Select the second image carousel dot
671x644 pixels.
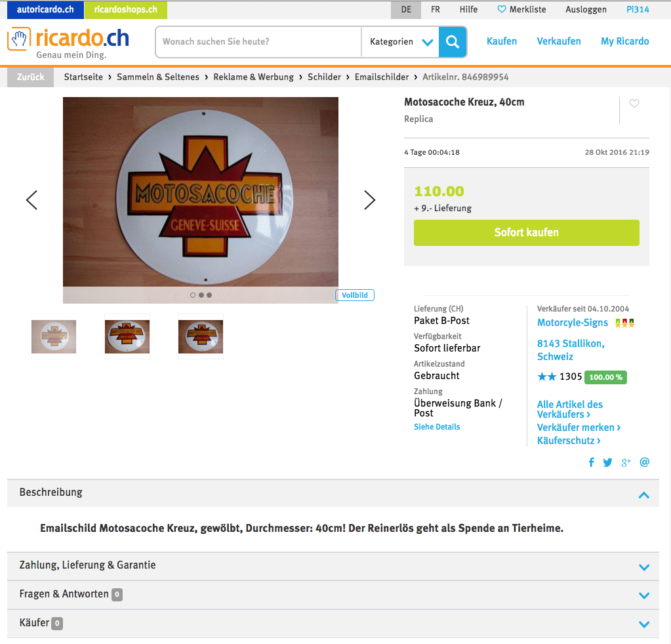pos(201,295)
